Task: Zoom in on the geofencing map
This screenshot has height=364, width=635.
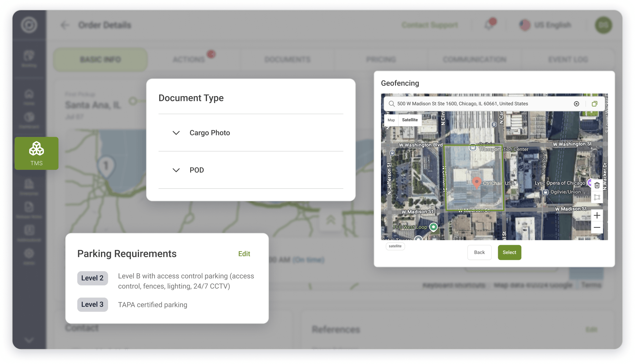Action: pos(597,215)
